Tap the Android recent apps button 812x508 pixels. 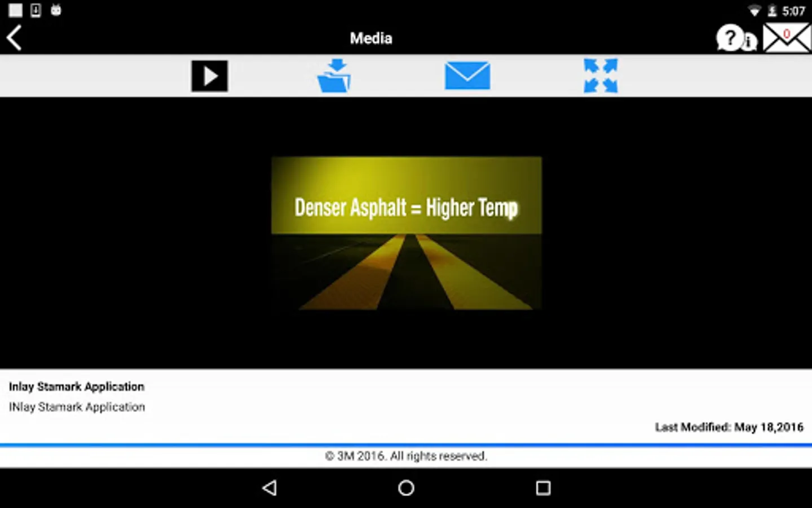coord(543,488)
